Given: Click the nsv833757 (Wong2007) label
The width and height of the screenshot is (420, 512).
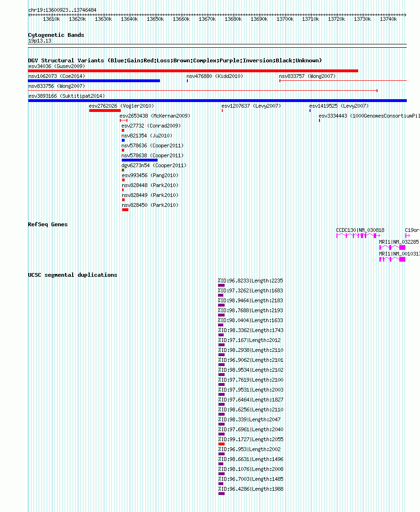Looking at the screenshot, I should [x=307, y=76].
